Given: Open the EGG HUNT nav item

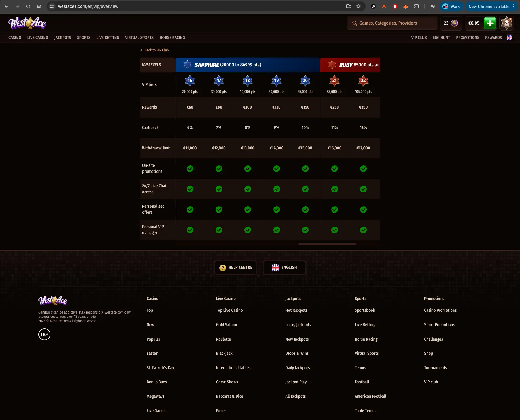Looking at the screenshot, I should point(441,38).
